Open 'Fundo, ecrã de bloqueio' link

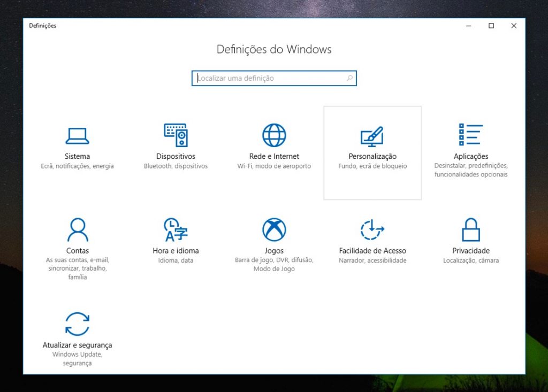point(372,166)
